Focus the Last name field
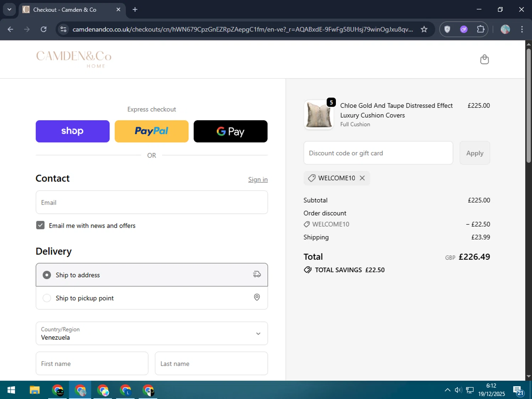532x399 pixels. pyautogui.click(x=211, y=364)
